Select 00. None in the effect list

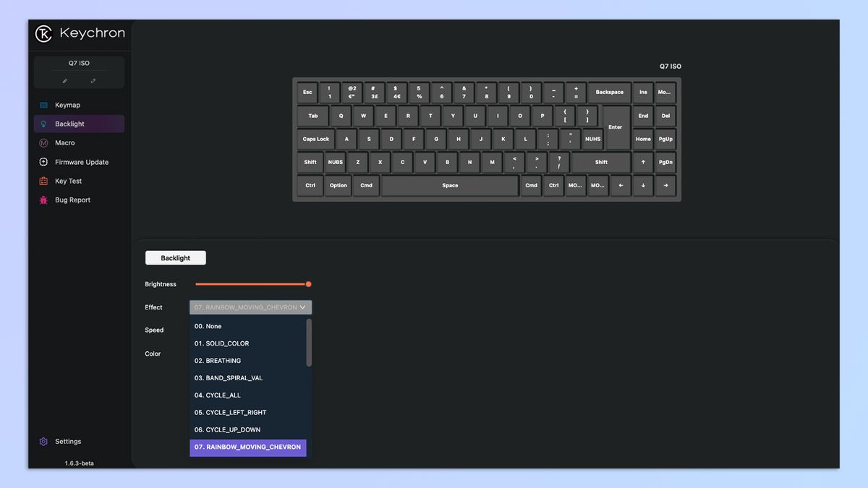tap(208, 326)
